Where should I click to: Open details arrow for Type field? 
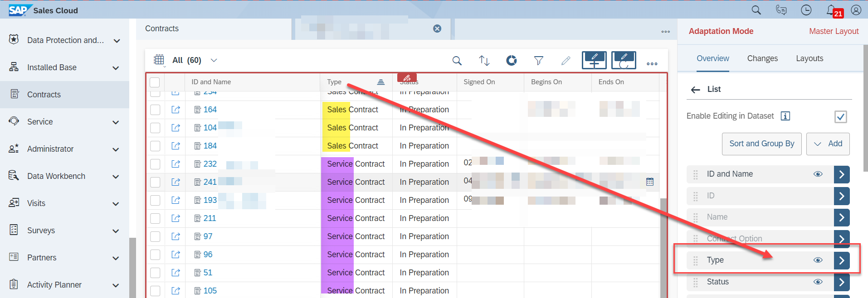pyautogui.click(x=842, y=260)
